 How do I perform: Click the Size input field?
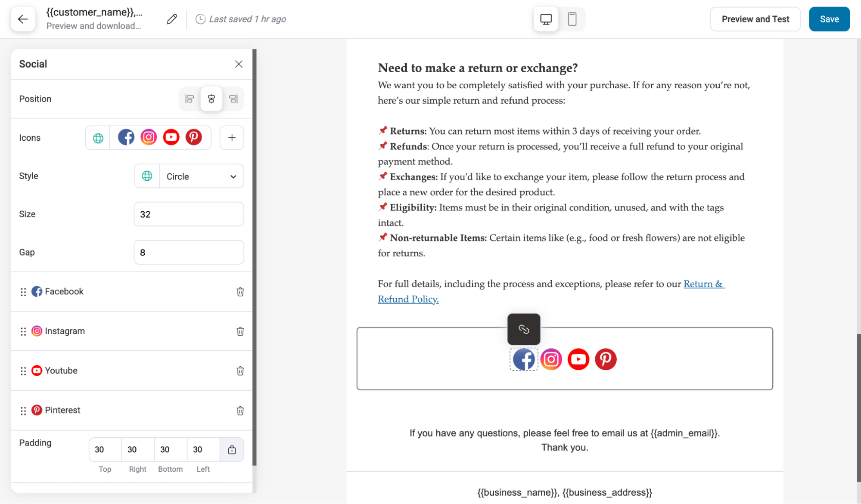pyautogui.click(x=188, y=214)
